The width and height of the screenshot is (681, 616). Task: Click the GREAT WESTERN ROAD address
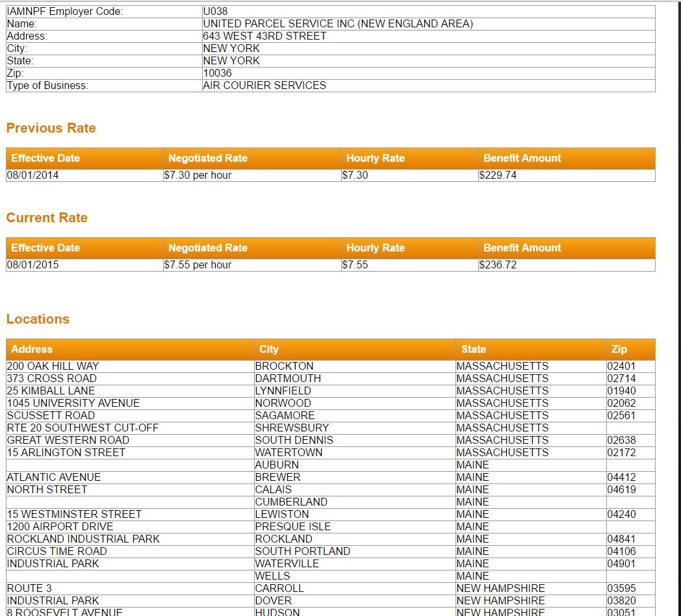(68, 440)
